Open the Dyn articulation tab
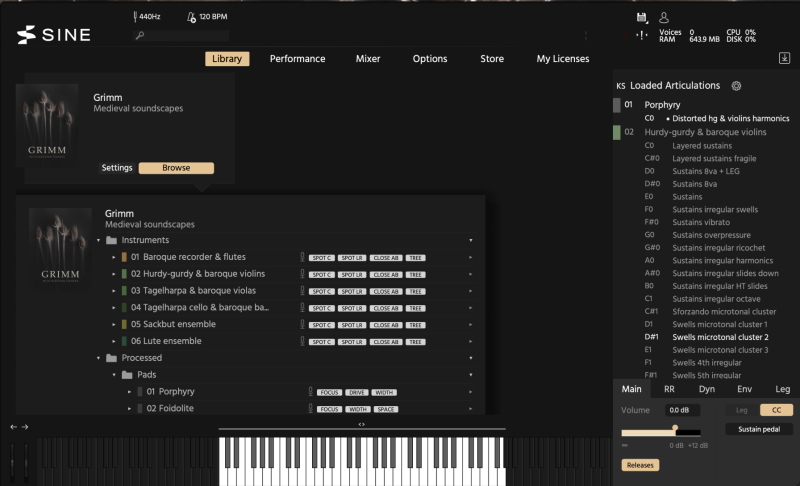This screenshot has width=800, height=486. [707, 389]
